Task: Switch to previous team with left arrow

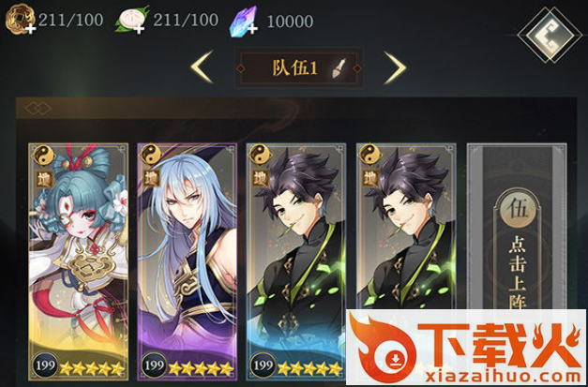Action: (203, 67)
